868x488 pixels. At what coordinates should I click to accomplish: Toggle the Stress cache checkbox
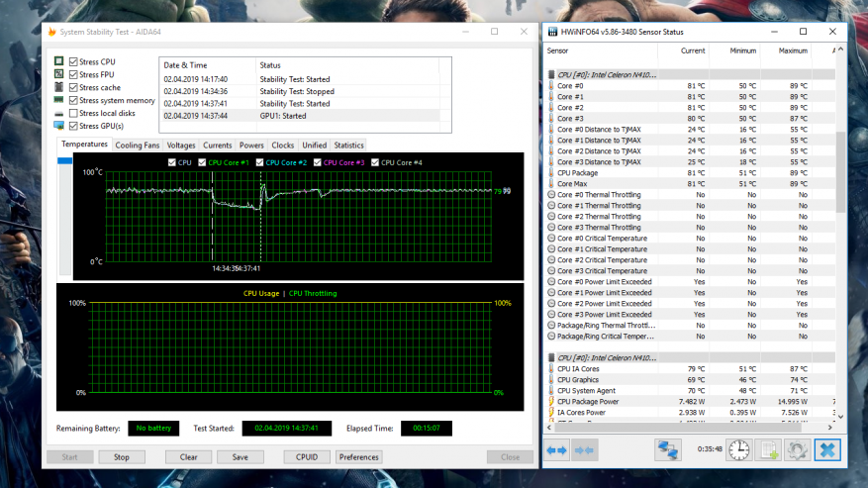point(73,87)
